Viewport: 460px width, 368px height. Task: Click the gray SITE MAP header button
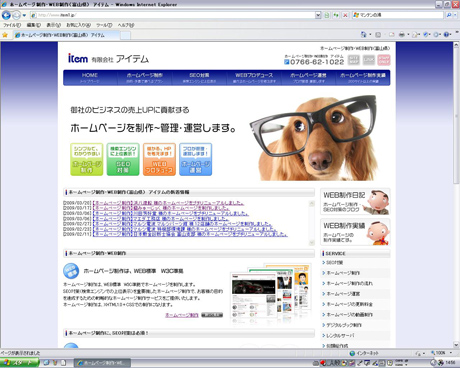point(354,60)
